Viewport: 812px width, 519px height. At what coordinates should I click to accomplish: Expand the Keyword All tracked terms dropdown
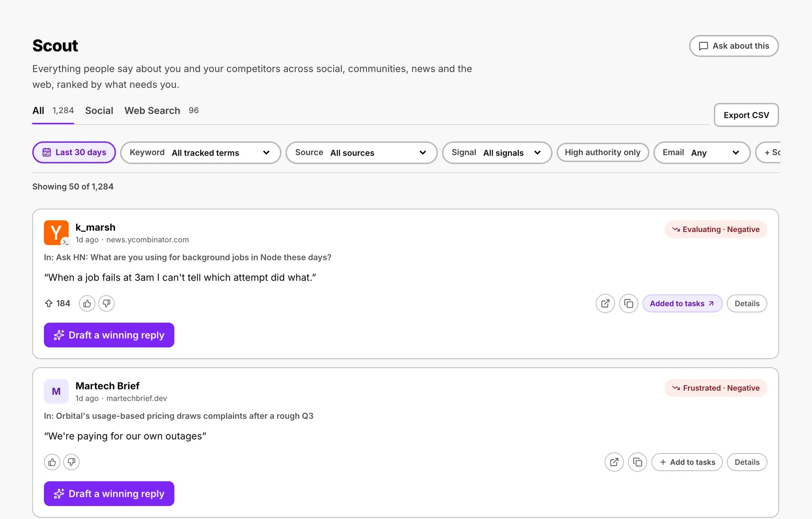click(201, 153)
